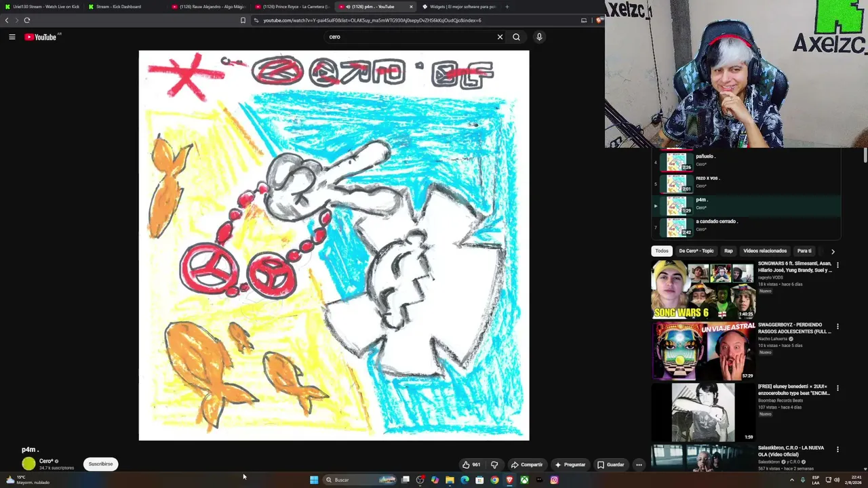Share the video via Compartir
This screenshot has width=868, height=488.
coord(527,464)
